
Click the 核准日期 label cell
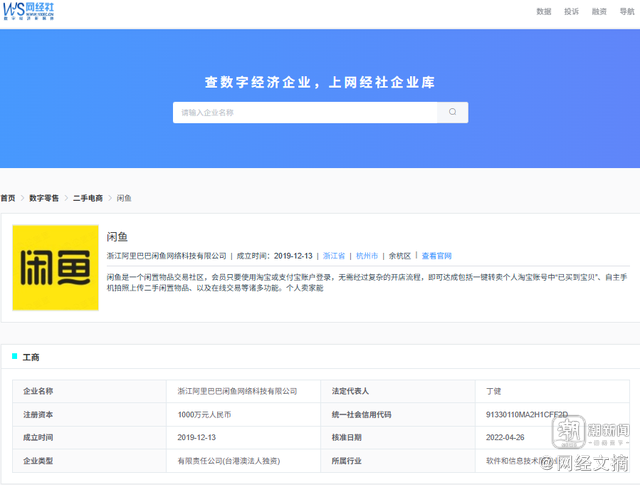398,438
